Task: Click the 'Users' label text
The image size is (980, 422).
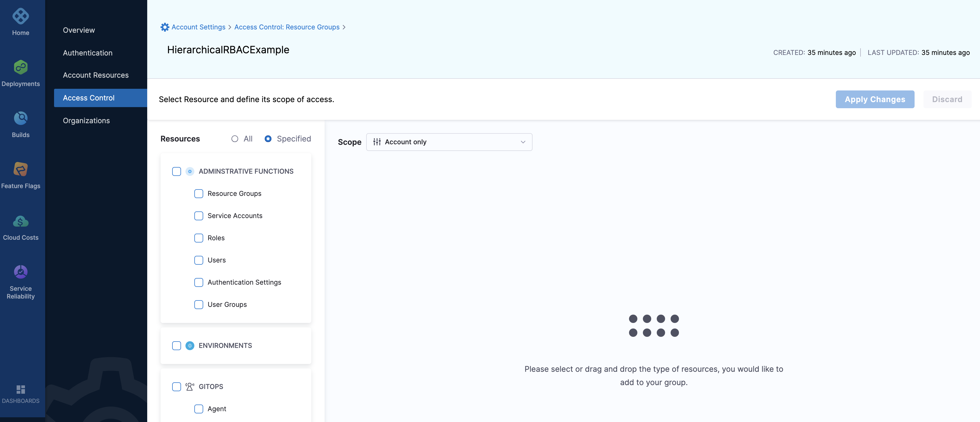Action: (x=217, y=260)
